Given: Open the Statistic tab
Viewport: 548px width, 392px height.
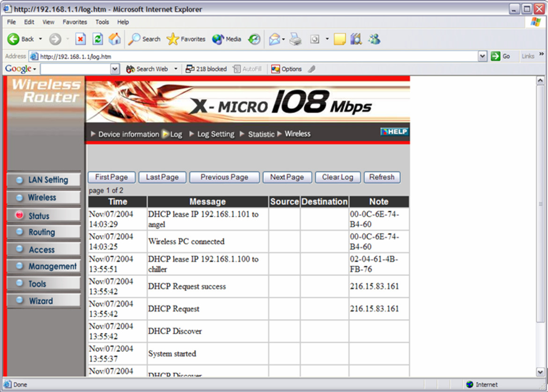Looking at the screenshot, I should click(257, 134).
